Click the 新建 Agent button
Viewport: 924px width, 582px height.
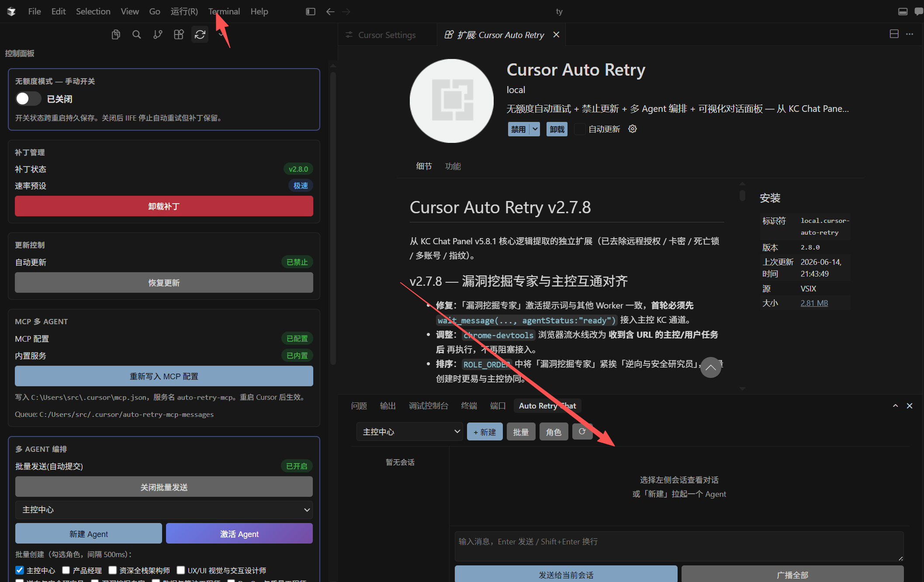(x=89, y=533)
